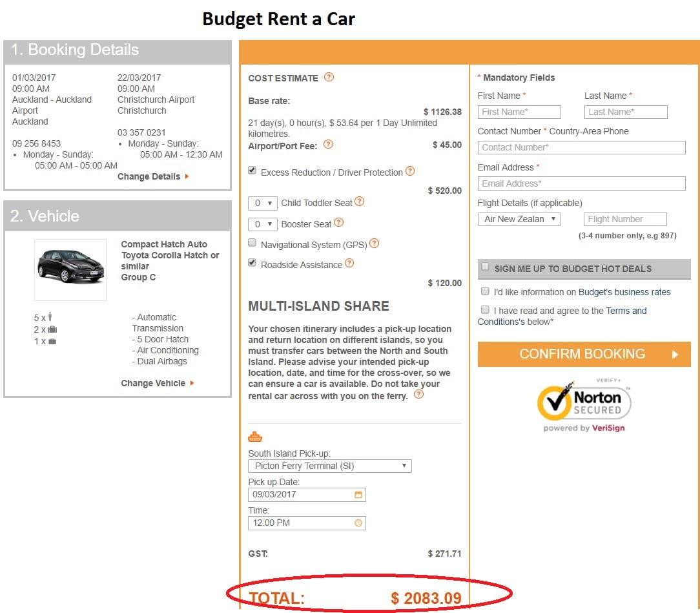The height and width of the screenshot is (613, 700).
Task: Open the Booster Seat quantity dropdown
Action: [x=262, y=224]
